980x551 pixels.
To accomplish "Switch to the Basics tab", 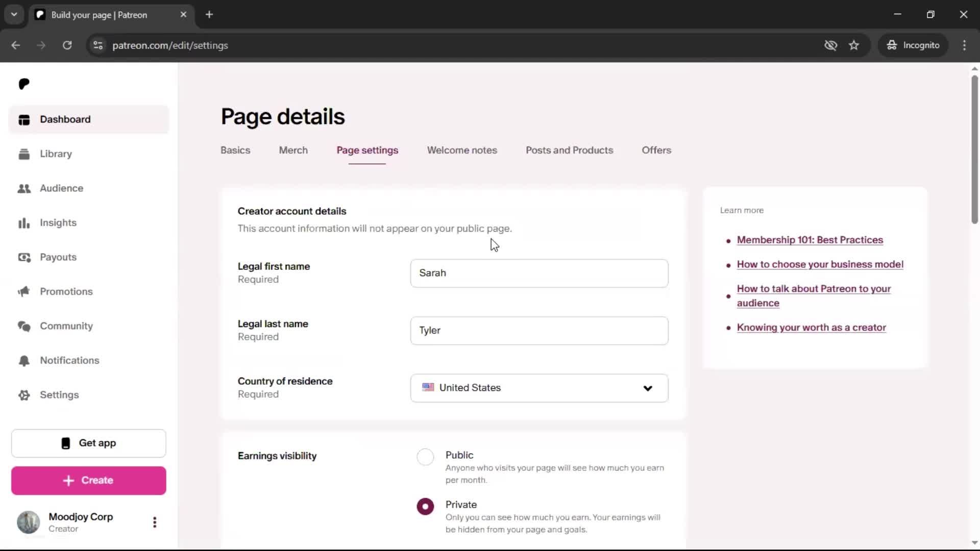I will [x=235, y=151].
